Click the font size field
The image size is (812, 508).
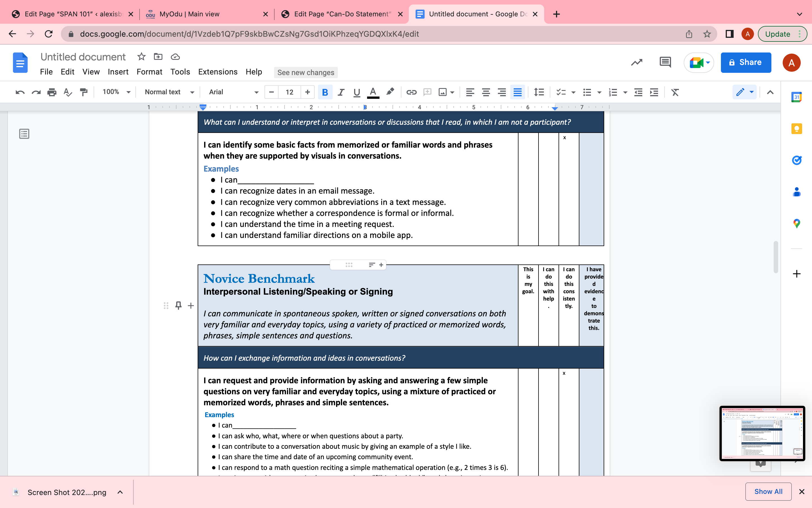pyautogui.click(x=290, y=92)
